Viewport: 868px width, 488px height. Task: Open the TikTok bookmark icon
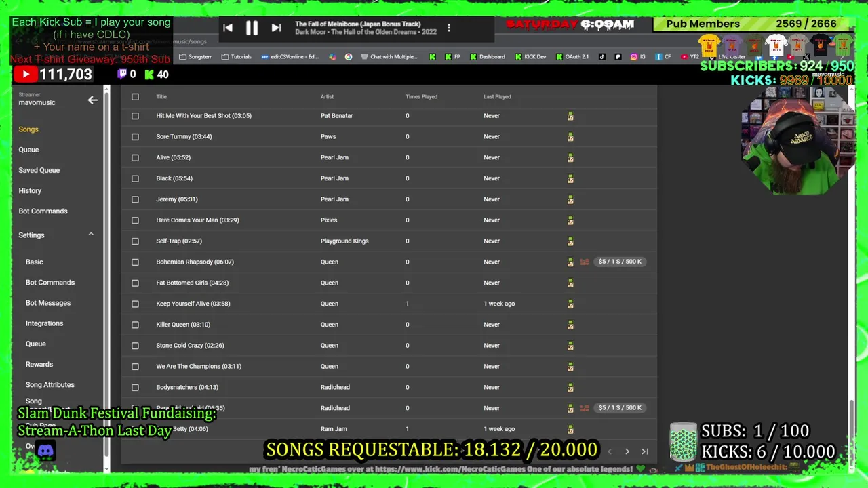pyautogui.click(x=601, y=57)
